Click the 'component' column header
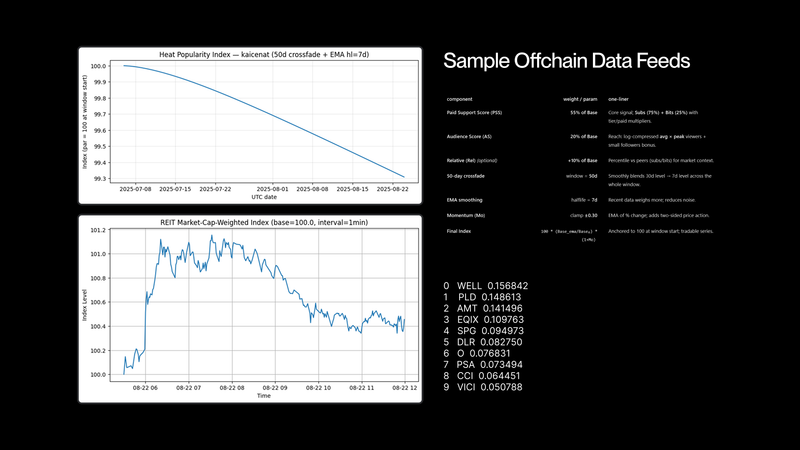The image size is (800, 450). (460, 99)
